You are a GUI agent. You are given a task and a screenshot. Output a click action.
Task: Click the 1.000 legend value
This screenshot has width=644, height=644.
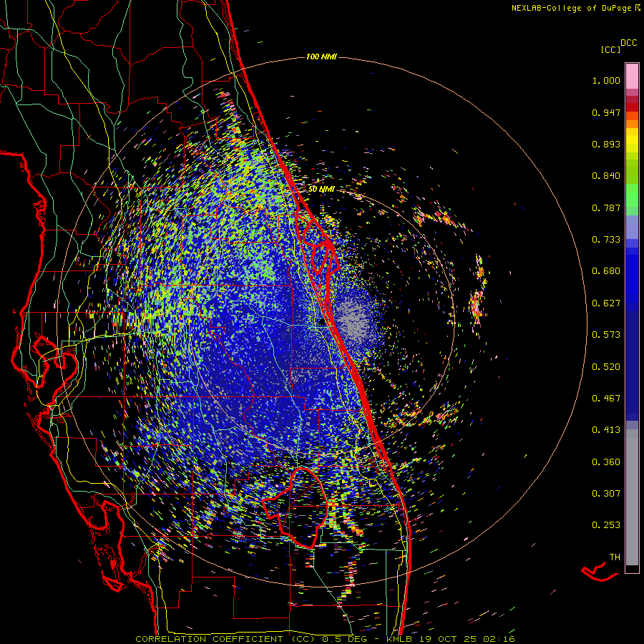[606, 80]
